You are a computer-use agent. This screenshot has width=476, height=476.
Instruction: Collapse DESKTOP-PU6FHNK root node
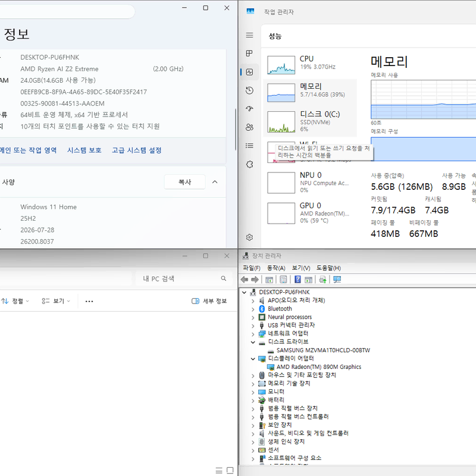[245, 292]
